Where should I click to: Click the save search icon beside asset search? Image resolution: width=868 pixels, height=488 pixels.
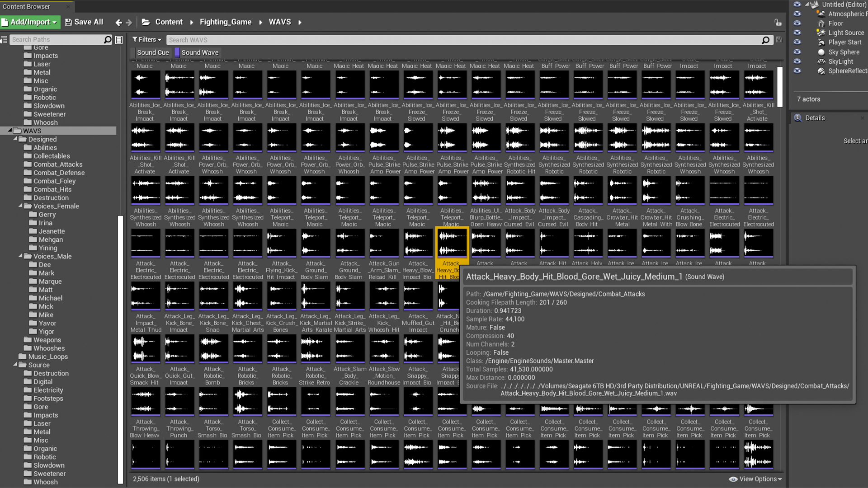tap(779, 40)
